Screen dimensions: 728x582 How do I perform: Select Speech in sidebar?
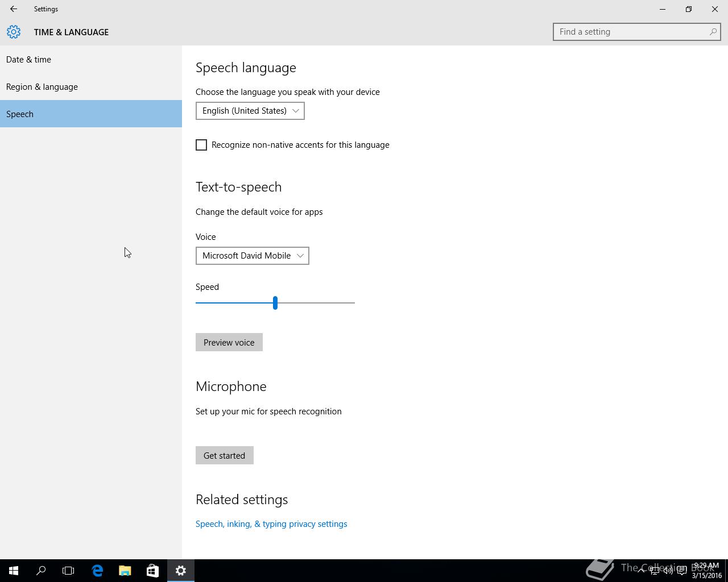[91, 114]
